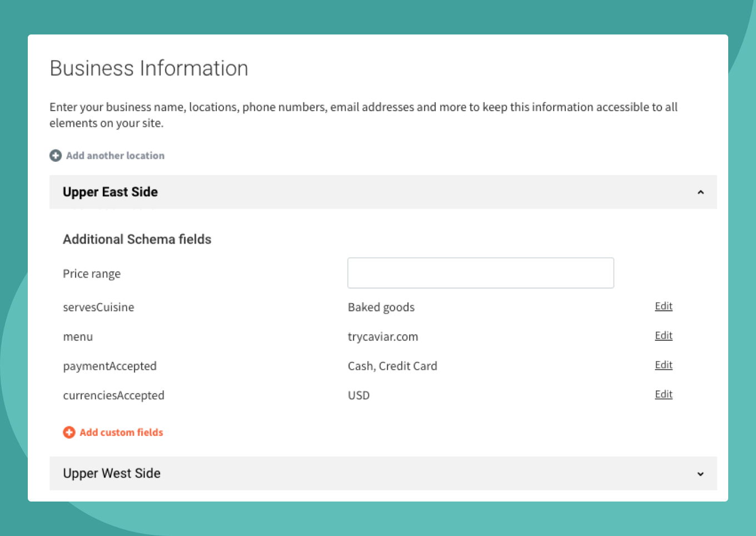Edit the paymentAccepted field
Image resolution: width=756 pixels, height=536 pixels.
click(x=664, y=365)
